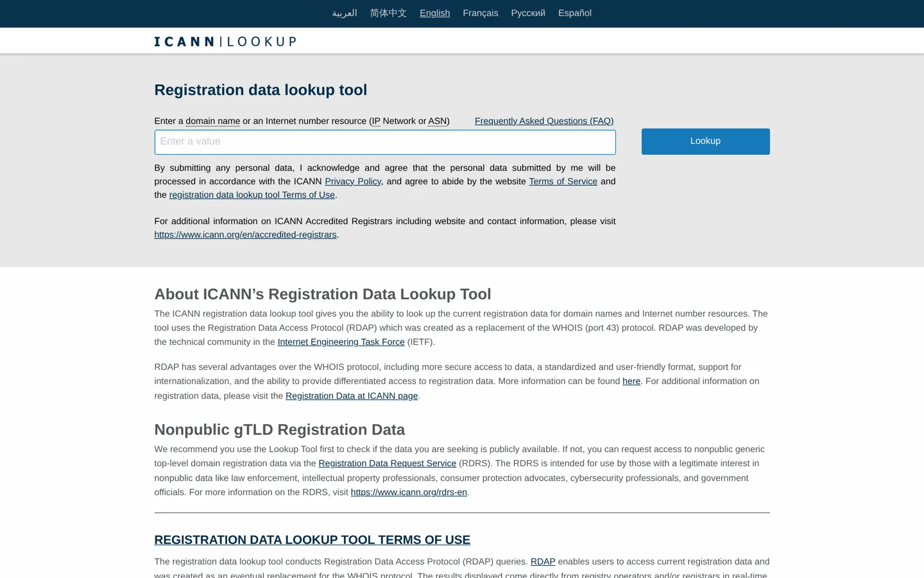Visit the icann.org/rdrs-en link
924x578 pixels.
pyautogui.click(x=409, y=492)
